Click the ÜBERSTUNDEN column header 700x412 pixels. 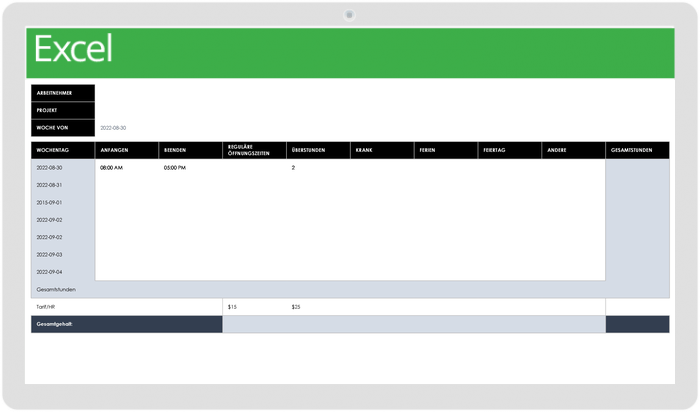(x=318, y=150)
